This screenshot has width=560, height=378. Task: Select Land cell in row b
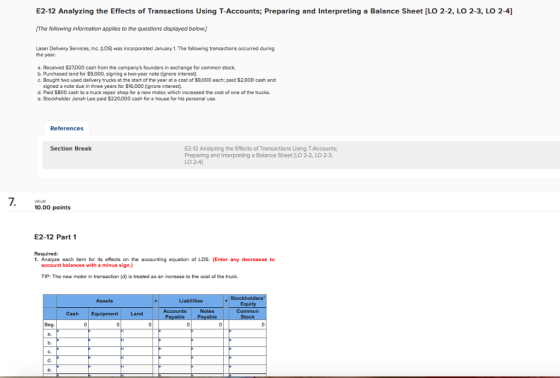tap(137, 342)
